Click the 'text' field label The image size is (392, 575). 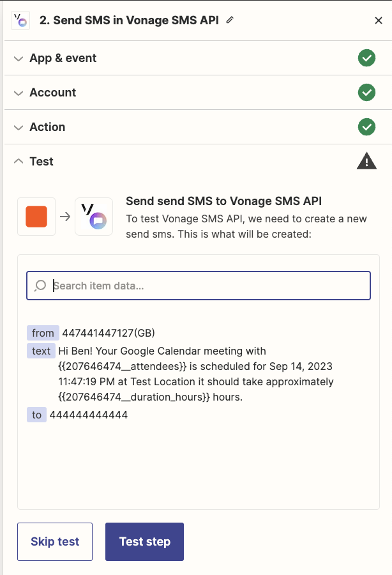tap(41, 351)
